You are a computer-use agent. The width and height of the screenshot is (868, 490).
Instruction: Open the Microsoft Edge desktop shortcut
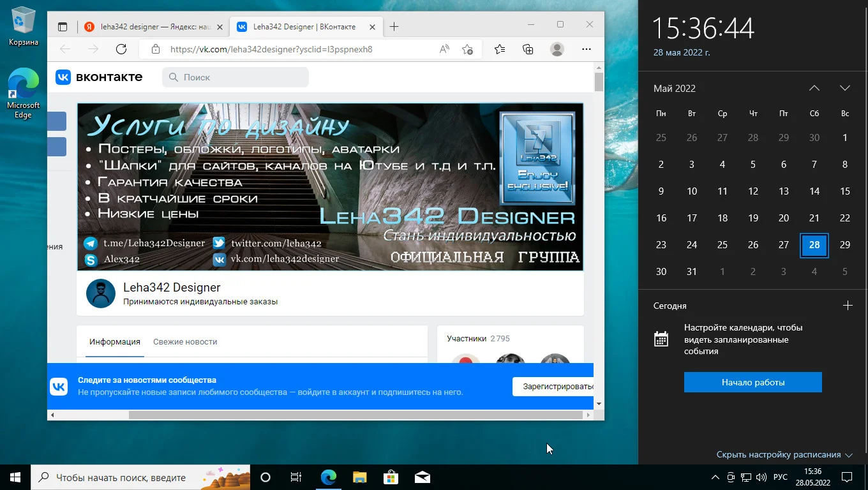(x=23, y=93)
